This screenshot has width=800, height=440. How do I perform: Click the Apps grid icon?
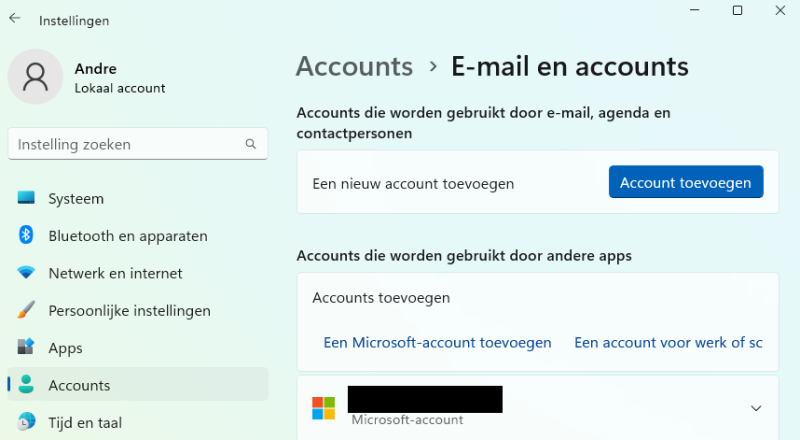point(27,348)
